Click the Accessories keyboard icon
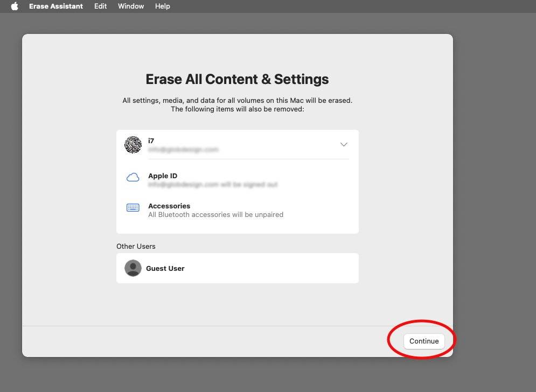 (133, 207)
